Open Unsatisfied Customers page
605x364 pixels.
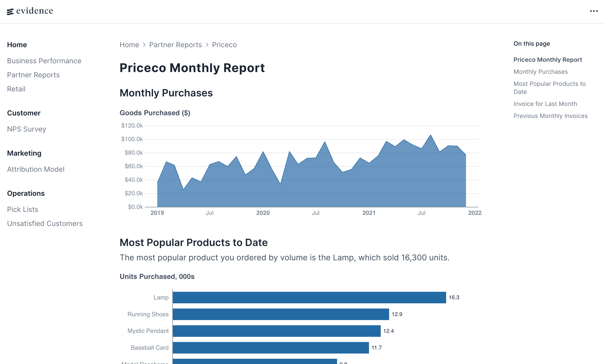click(45, 223)
